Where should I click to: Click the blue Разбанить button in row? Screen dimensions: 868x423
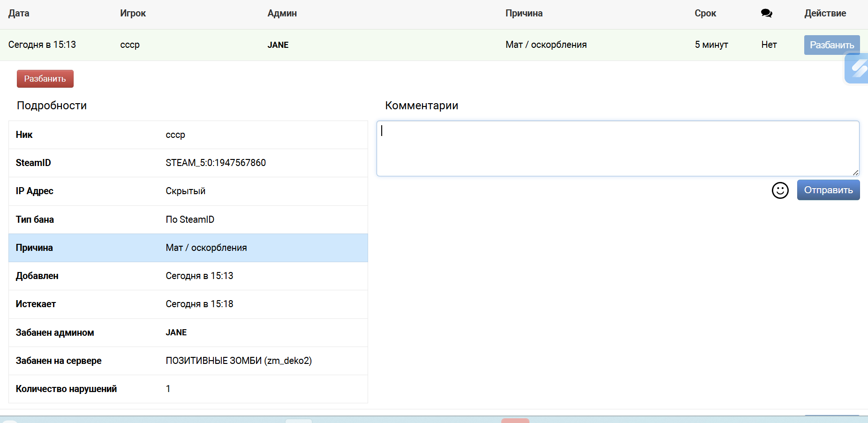[831, 45]
